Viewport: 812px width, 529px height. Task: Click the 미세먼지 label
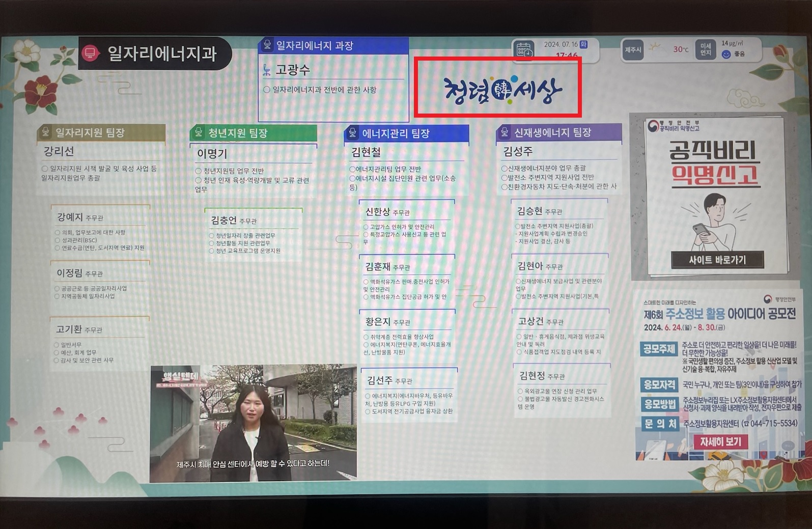(705, 49)
